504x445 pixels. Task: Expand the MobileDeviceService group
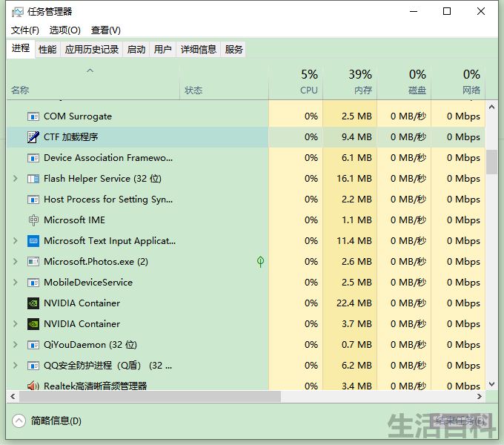[15, 283]
